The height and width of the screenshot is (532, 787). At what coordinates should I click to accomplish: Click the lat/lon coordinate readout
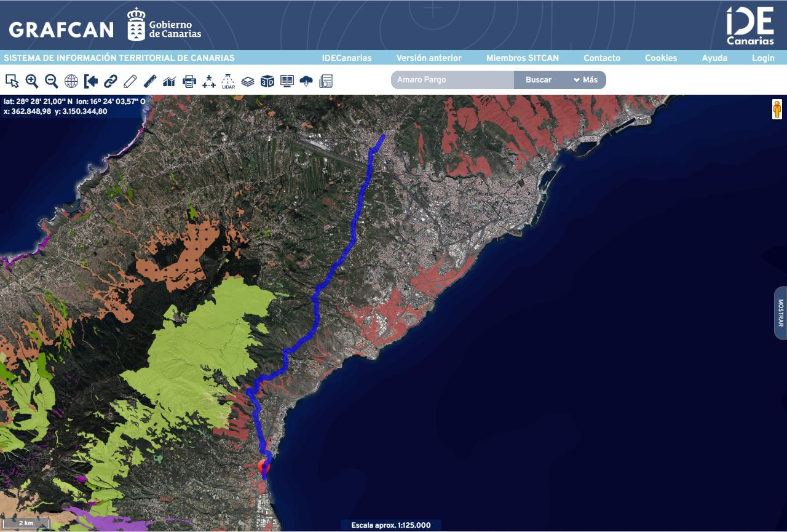pos(75,101)
